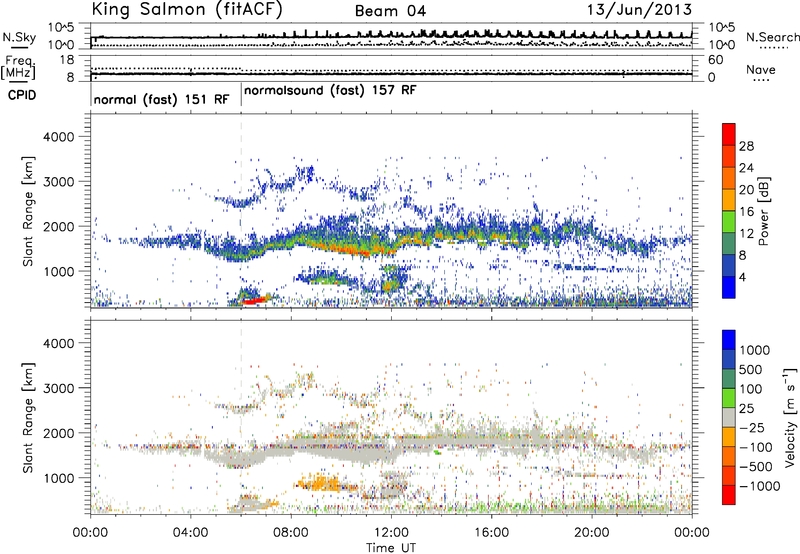The height and width of the screenshot is (554, 800).
Task: Click the '18' frequency axis tick label
Action: coord(67,60)
